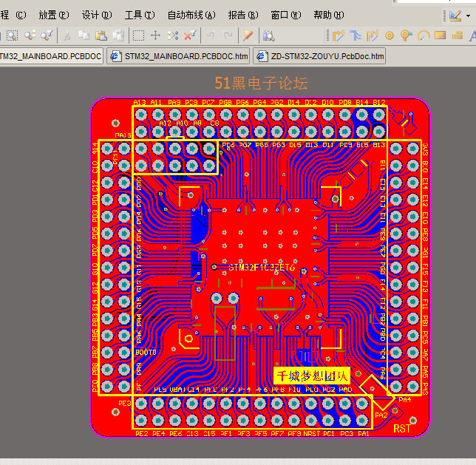Select the Place Fill rectangle tool
The width and height of the screenshot is (476, 465).
[x=440, y=35]
